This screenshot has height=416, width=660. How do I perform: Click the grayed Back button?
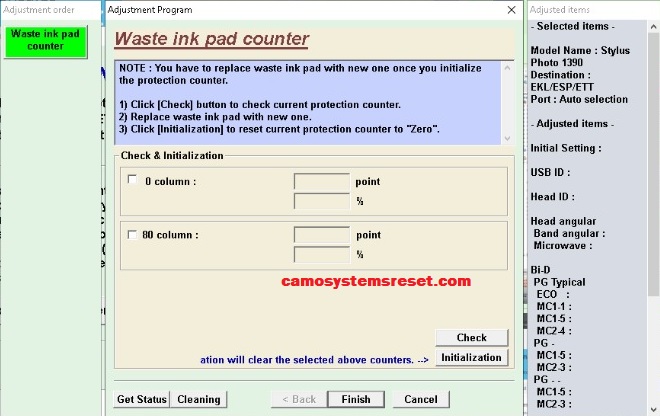pyautogui.click(x=299, y=399)
